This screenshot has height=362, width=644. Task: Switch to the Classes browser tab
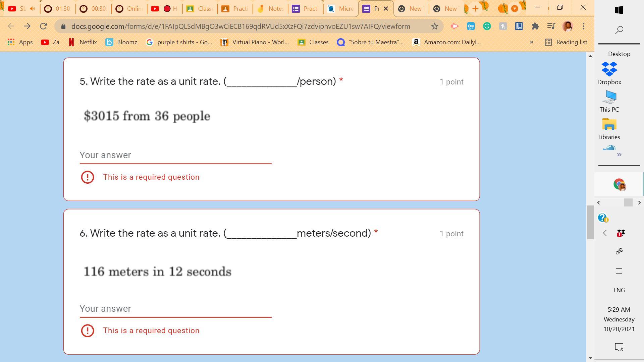click(x=200, y=9)
